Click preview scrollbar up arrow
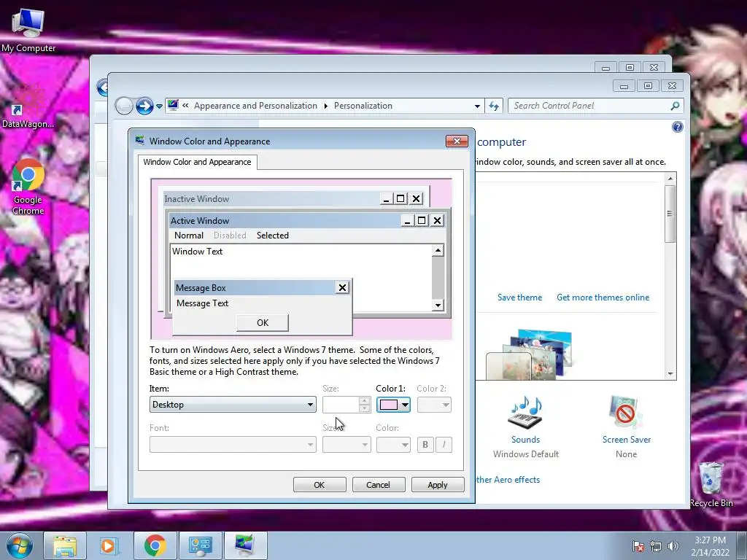 (438, 251)
